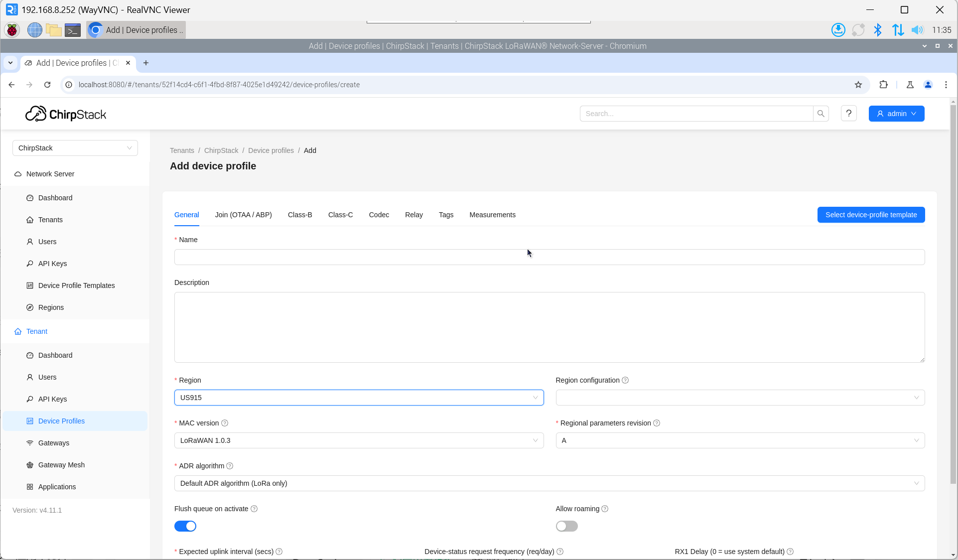Expand the Region US915 dropdown
Image resolution: width=958 pixels, height=560 pixels.
[x=359, y=398]
